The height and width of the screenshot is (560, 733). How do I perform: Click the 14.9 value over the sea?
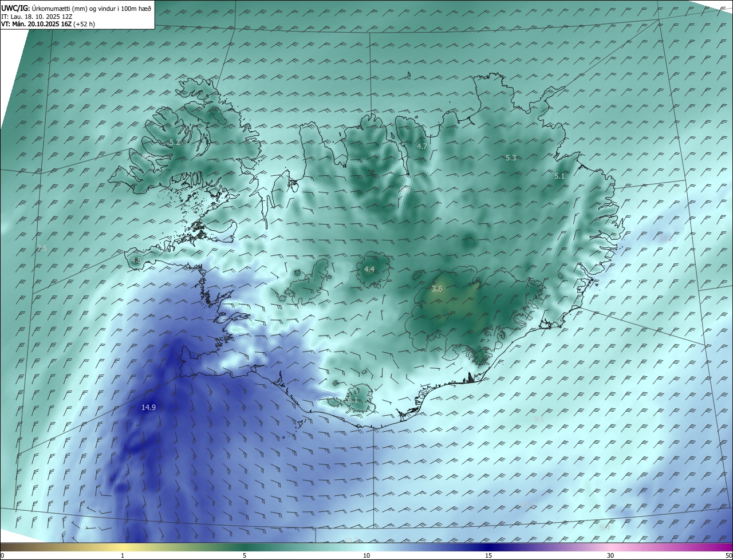coord(148,407)
